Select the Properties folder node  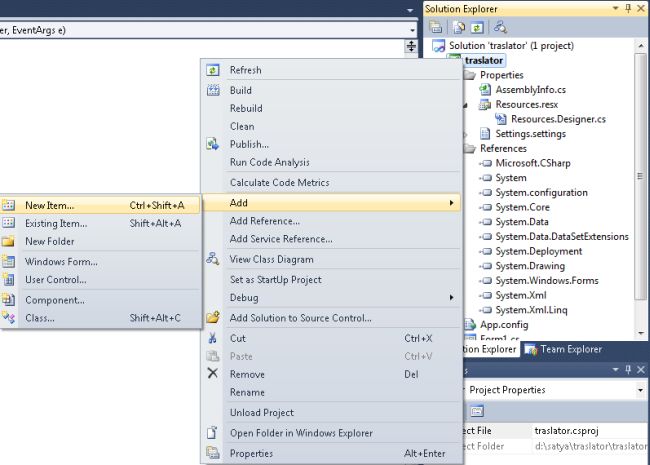click(502, 75)
